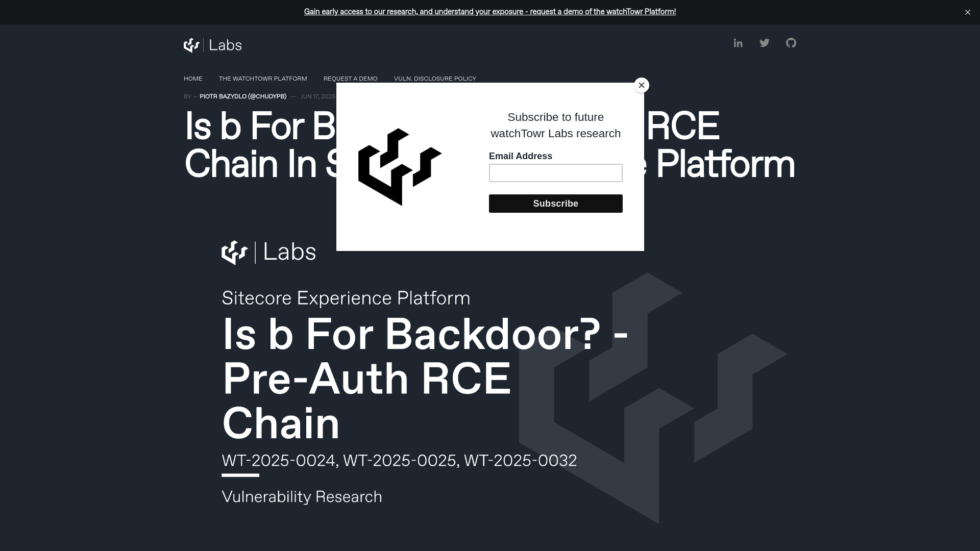
Task: Click the JUN 17, 2025 date
Action: pos(318,96)
